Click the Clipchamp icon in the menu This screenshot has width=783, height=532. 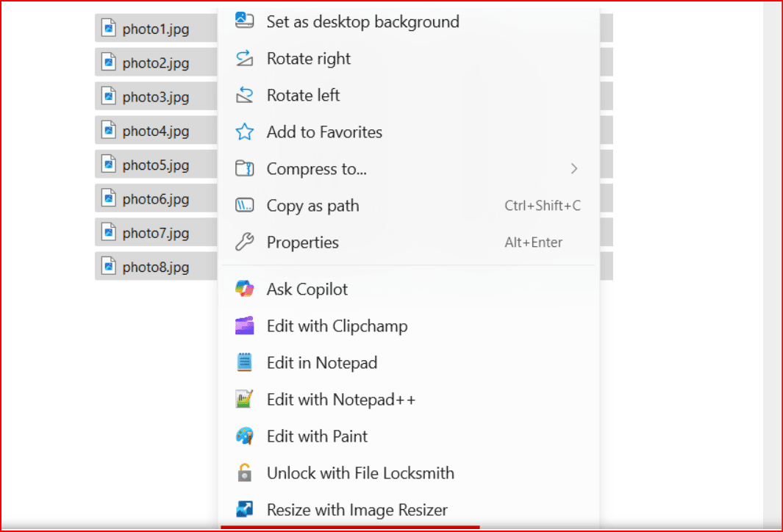point(244,326)
